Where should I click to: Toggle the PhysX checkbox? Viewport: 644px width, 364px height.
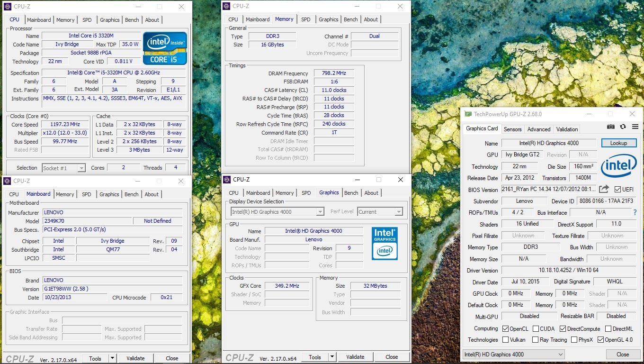click(574, 339)
